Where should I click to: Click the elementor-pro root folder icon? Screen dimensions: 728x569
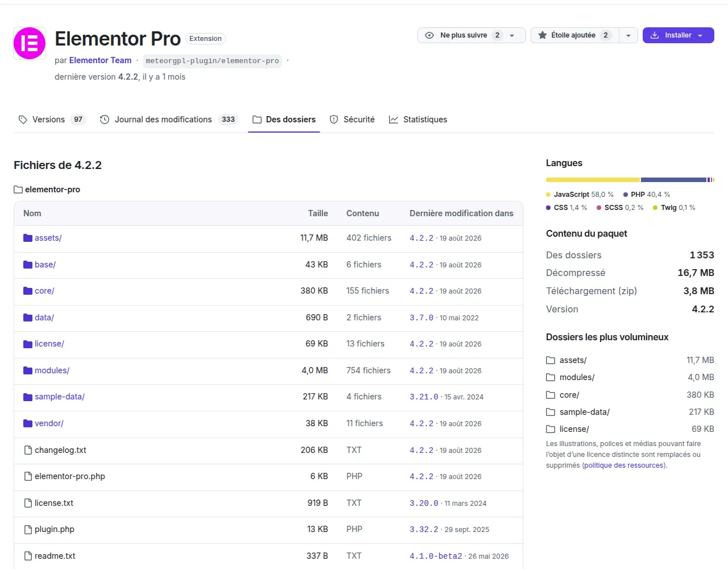18,189
